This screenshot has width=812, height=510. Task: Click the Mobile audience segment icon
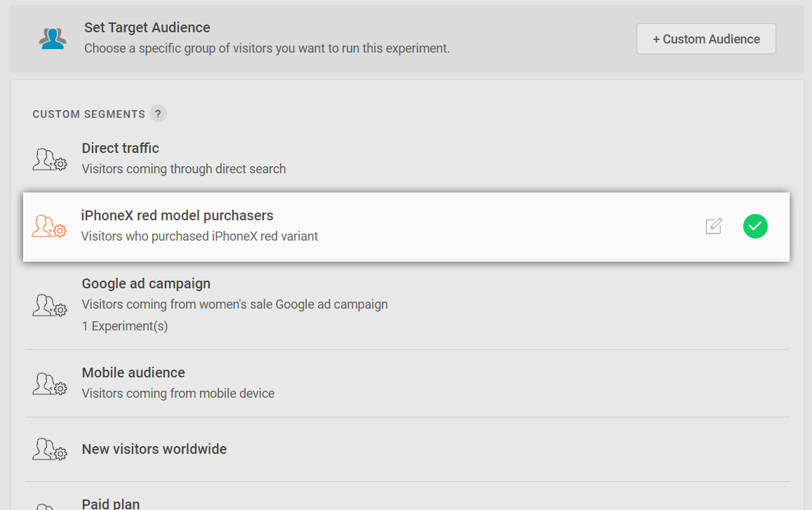point(50,384)
